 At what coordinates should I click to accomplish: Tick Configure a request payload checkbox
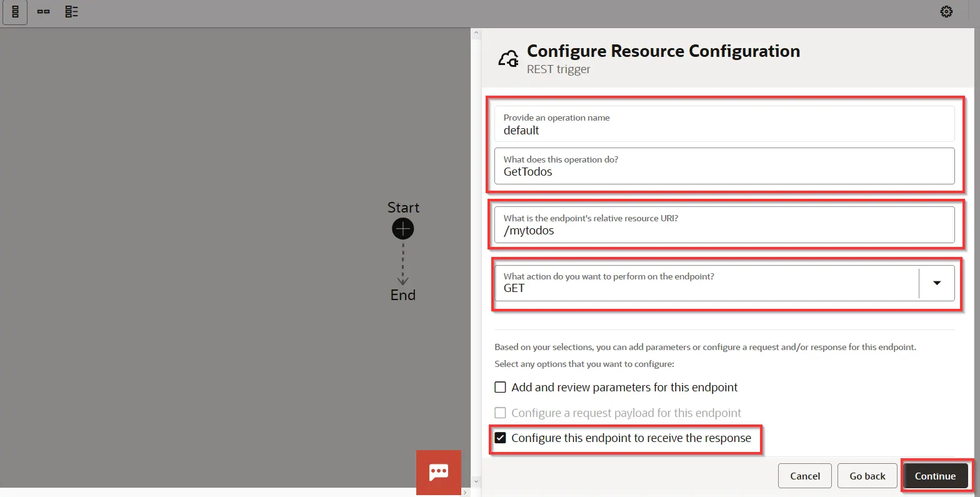click(501, 413)
